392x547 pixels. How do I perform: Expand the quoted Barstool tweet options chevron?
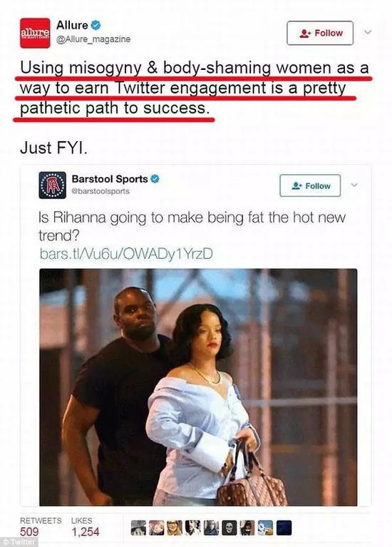354,185
